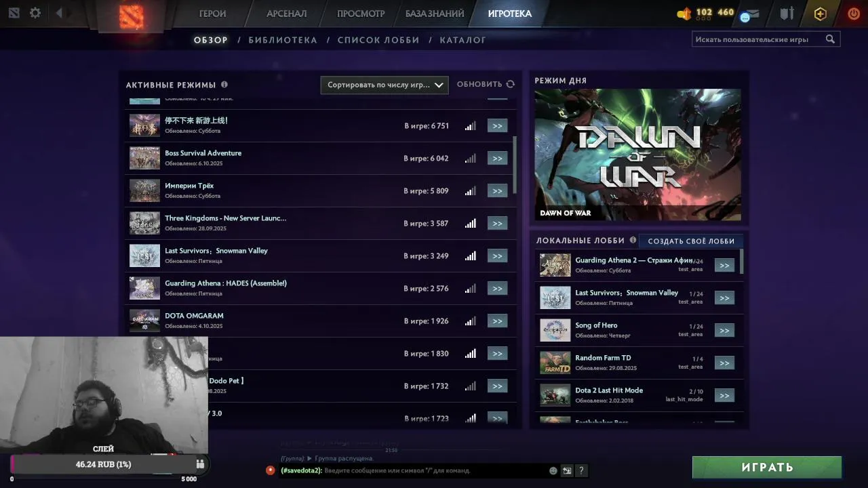
Task: Click the gold shards currency icon
Action: 684,13
